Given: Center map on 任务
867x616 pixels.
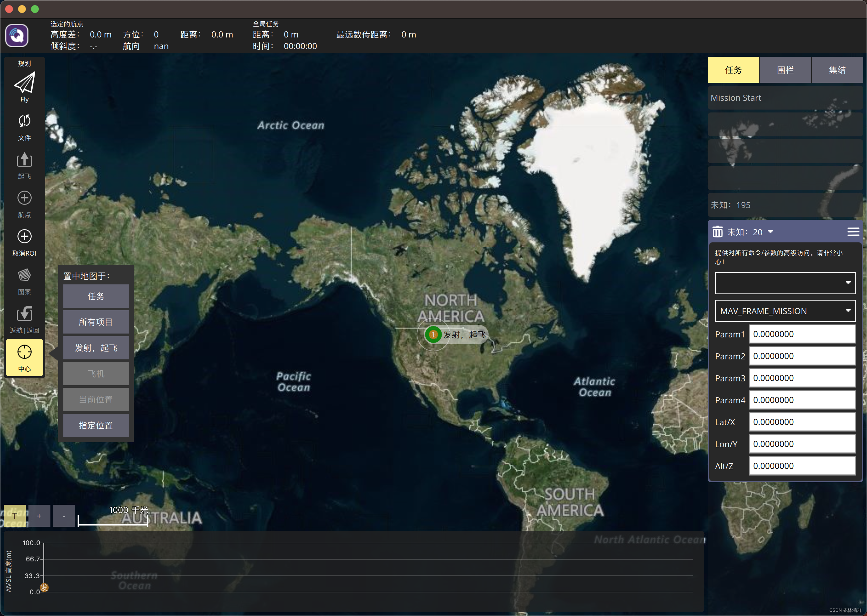Looking at the screenshot, I should 96,296.
